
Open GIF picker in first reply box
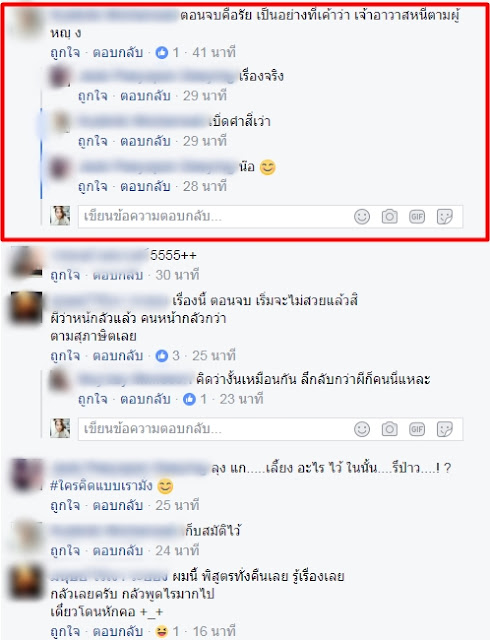[417, 216]
